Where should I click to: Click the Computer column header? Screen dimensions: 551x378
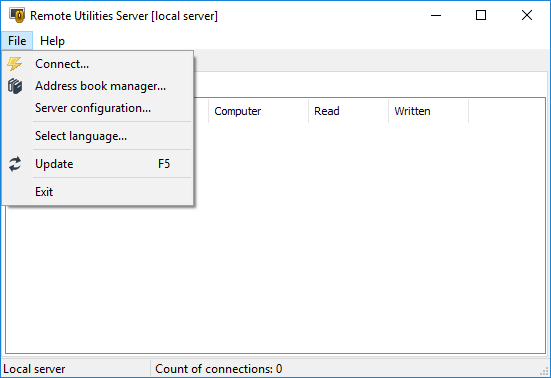click(258, 111)
